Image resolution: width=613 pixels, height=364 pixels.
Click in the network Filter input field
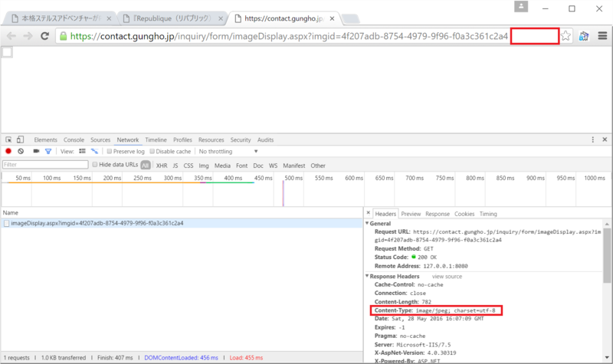click(45, 165)
